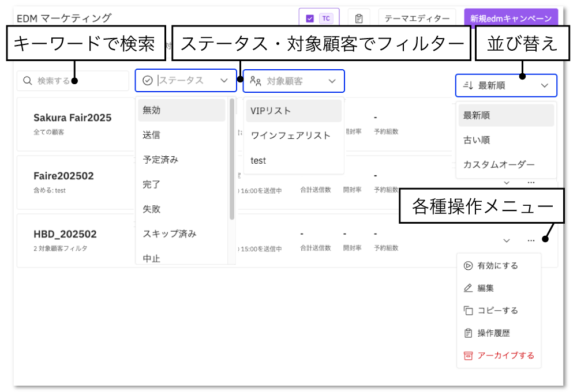Click the red archive box icon
Viewport: 577px width, 392px height.
[468, 356]
